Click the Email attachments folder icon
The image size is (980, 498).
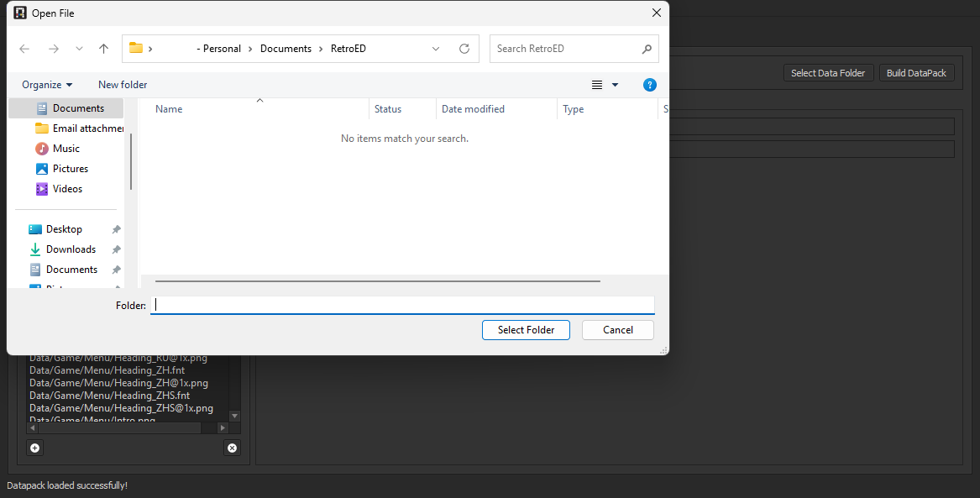(x=42, y=128)
